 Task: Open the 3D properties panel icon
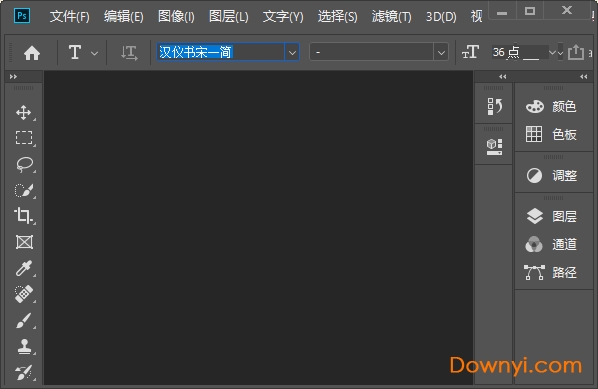[x=494, y=147]
